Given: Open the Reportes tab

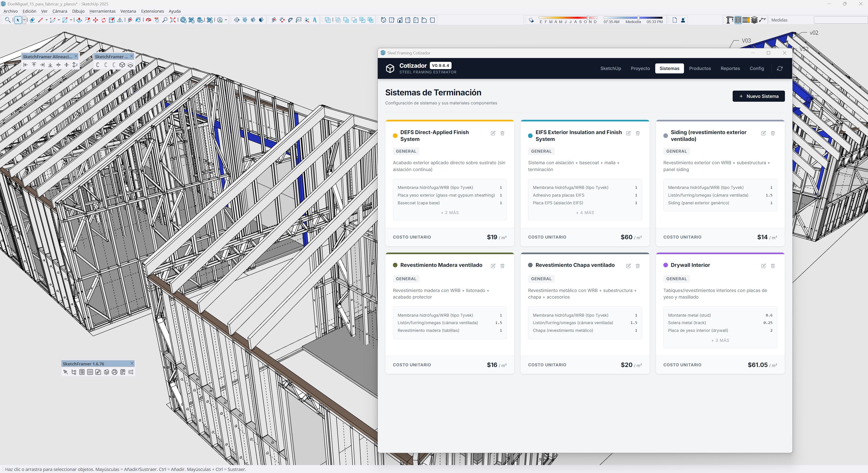Looking at the screenshot, I should 730,68.
